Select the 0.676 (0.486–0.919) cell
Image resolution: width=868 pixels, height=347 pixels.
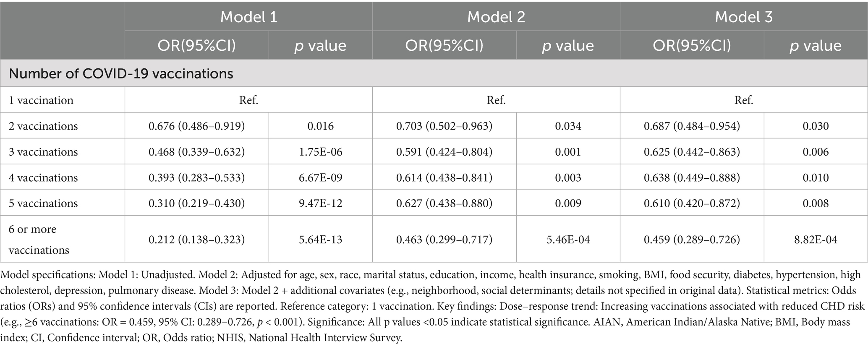tap(196, 126)
